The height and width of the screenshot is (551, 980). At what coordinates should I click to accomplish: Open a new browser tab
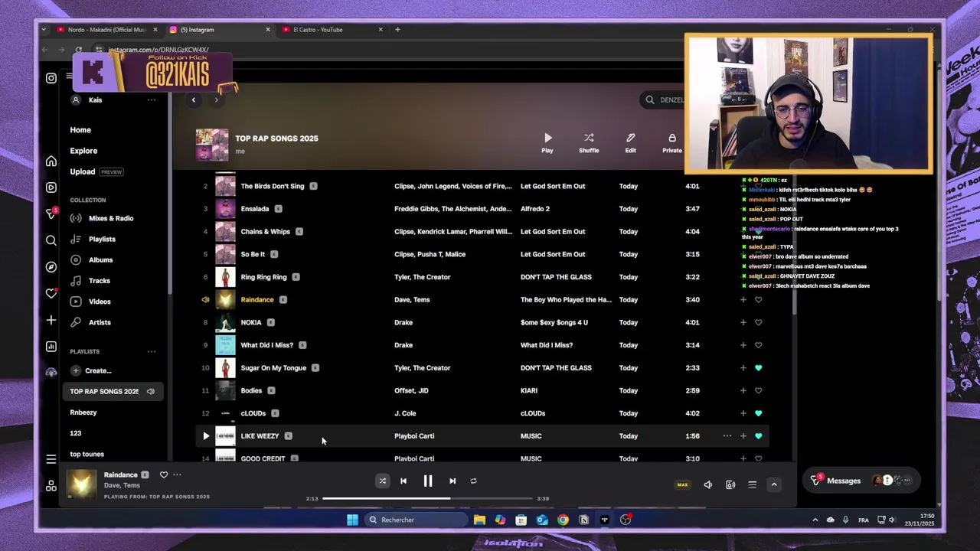click(x=397, y=30)
